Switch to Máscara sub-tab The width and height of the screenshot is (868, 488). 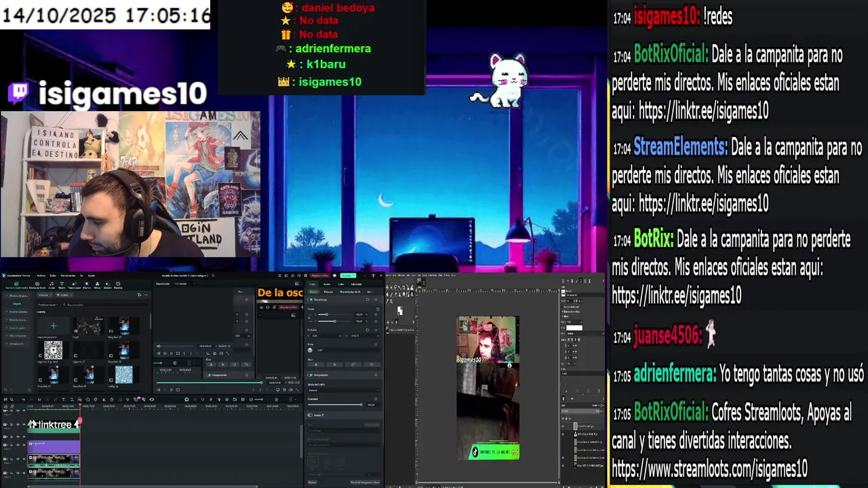[328, 291]
